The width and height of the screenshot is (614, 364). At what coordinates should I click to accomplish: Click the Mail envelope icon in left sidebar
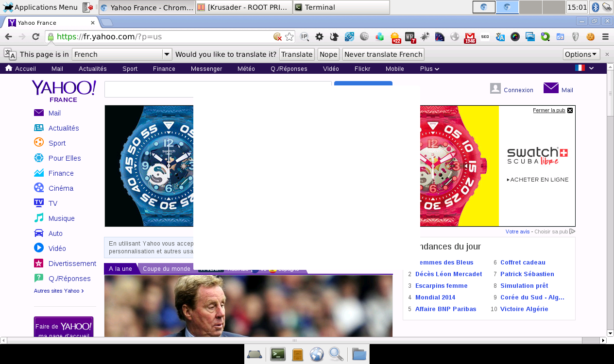(39, 113)
